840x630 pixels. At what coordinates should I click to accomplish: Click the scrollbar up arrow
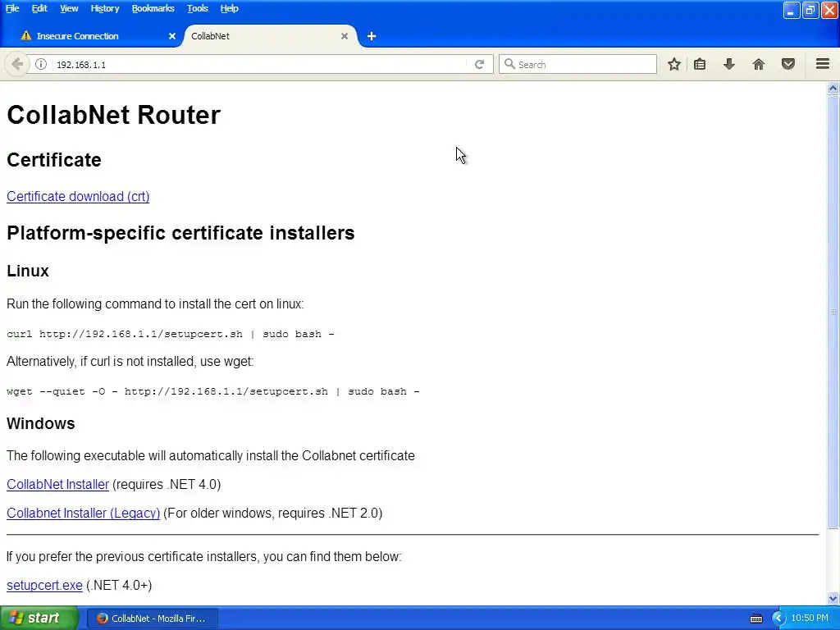click(x=833, y=88)
